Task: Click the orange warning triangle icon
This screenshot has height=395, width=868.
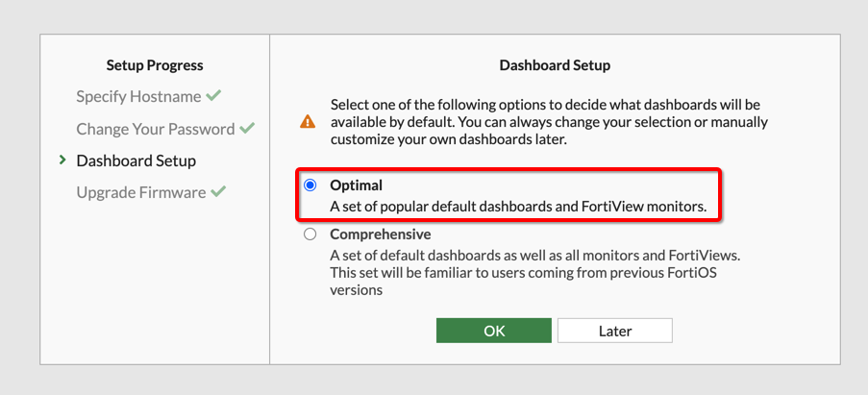Action: 308,122
